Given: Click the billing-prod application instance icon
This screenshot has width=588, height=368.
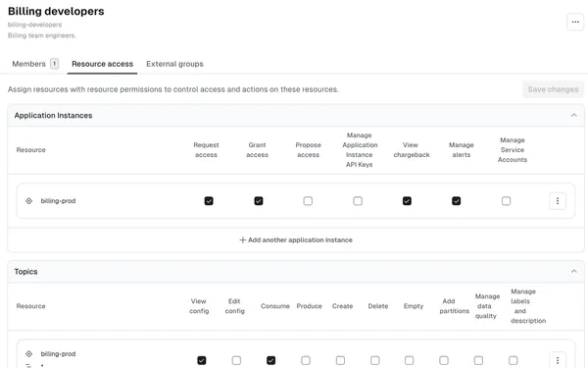Looking at the screenshot, I should (x=28, y=201).
